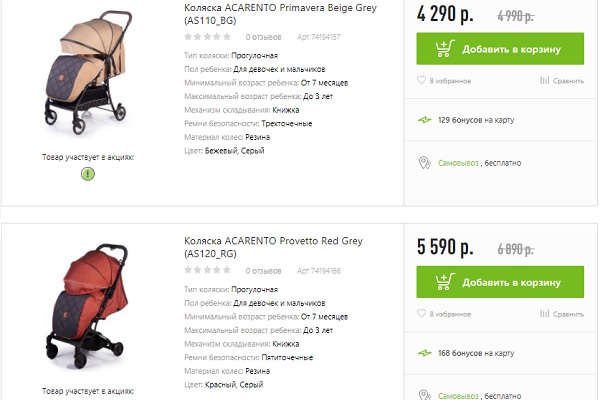The width and height of the screenshot is (600, 400).
Task: Click bonus card icon next to 168 бонусов
Action: (x=425, y=353)
